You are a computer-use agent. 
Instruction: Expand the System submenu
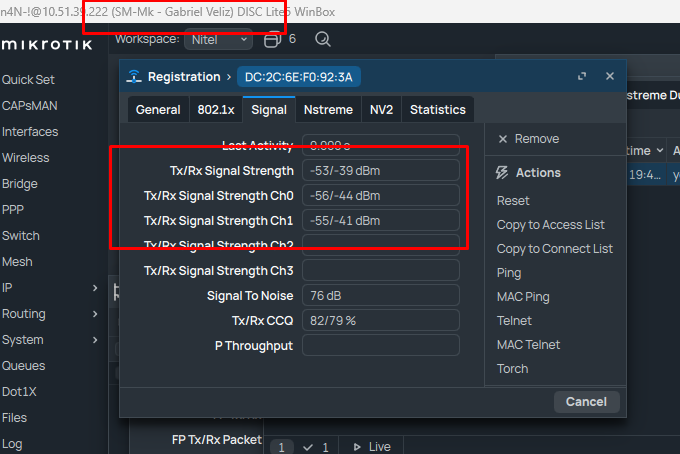pyautogui.click(x=95, y=340)
